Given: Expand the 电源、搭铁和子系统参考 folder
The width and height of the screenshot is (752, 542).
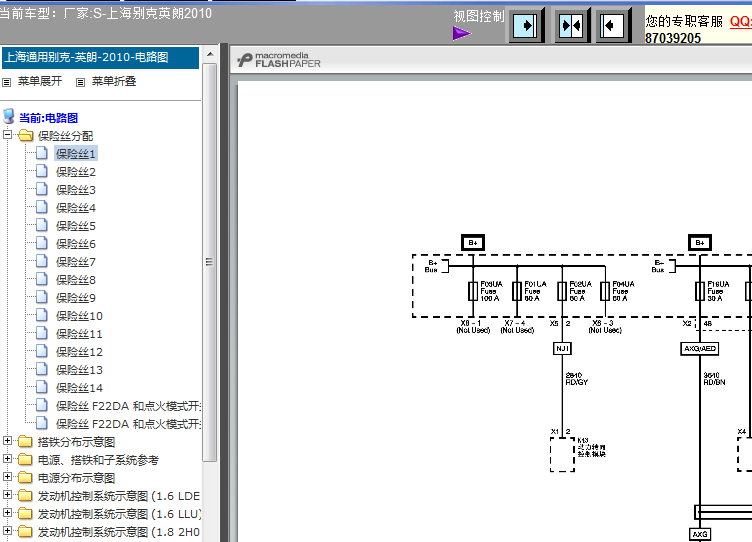Looking at the screenshot, I should click(x=7, y=459).
